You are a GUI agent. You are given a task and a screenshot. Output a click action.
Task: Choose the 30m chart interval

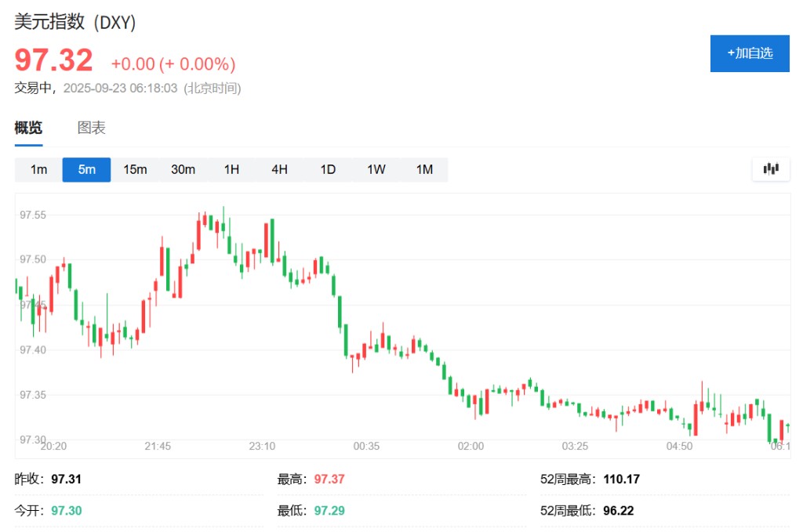(x=183, y=169)
